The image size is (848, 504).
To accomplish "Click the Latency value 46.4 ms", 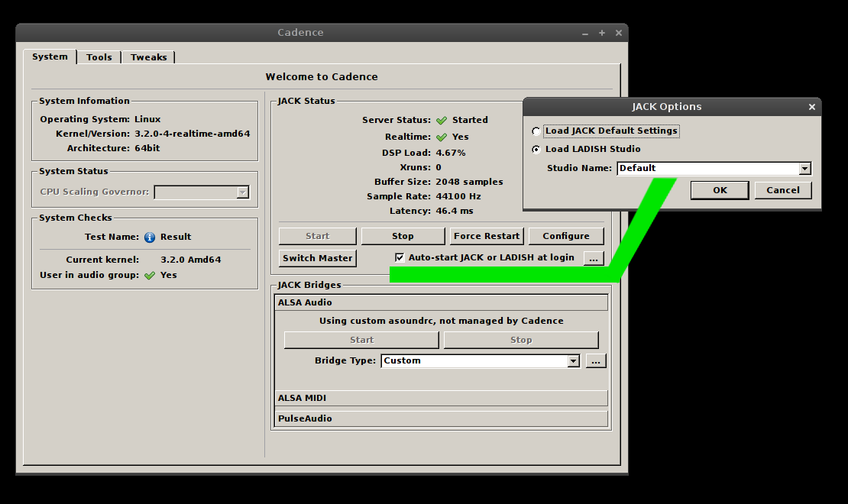I will point(455,212).
